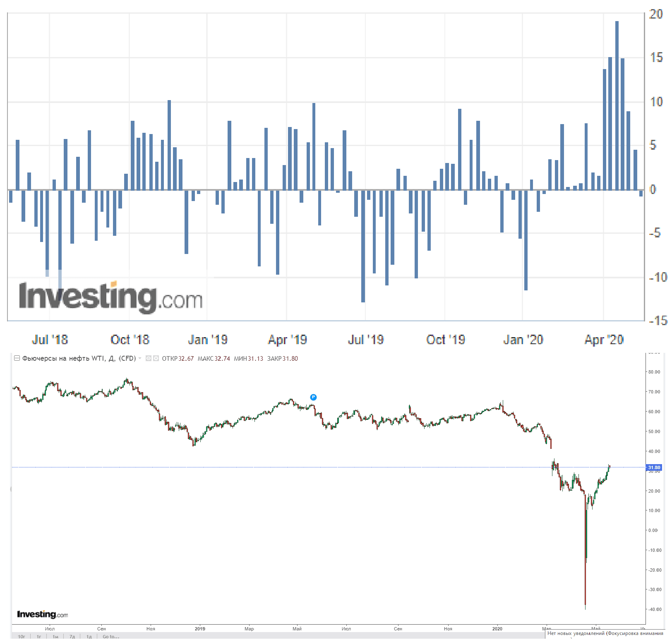This screenshot has height=642, width=672.
Task: Click the 80.00 price scale label
Action: click(x=654, y=372)
